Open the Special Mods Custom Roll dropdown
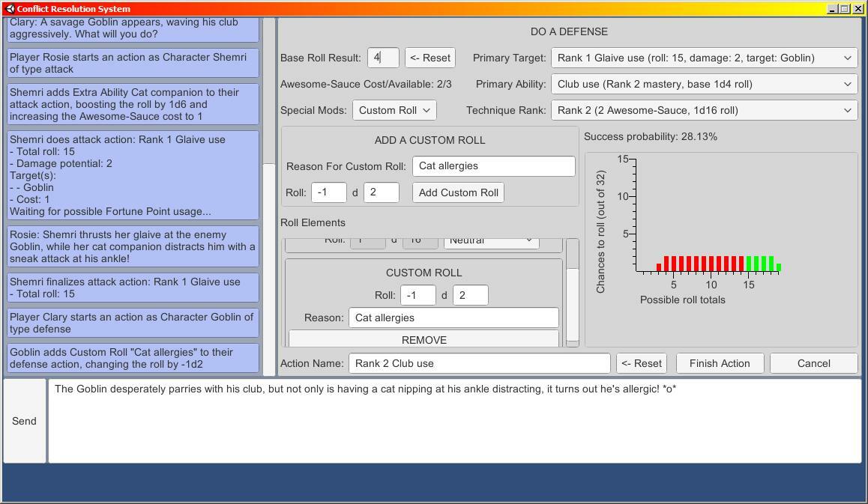Image resolution: width=868 pixels, height=504 pixels. [394, 110]
